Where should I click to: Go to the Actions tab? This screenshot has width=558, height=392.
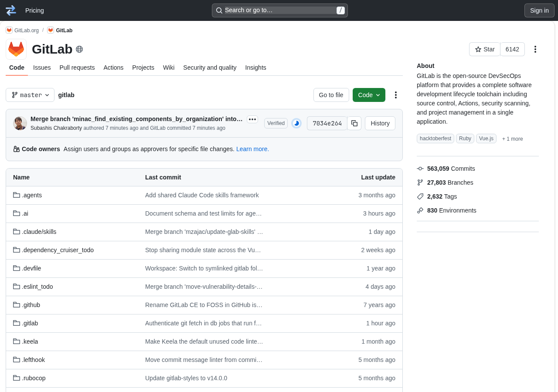[113, 68]
